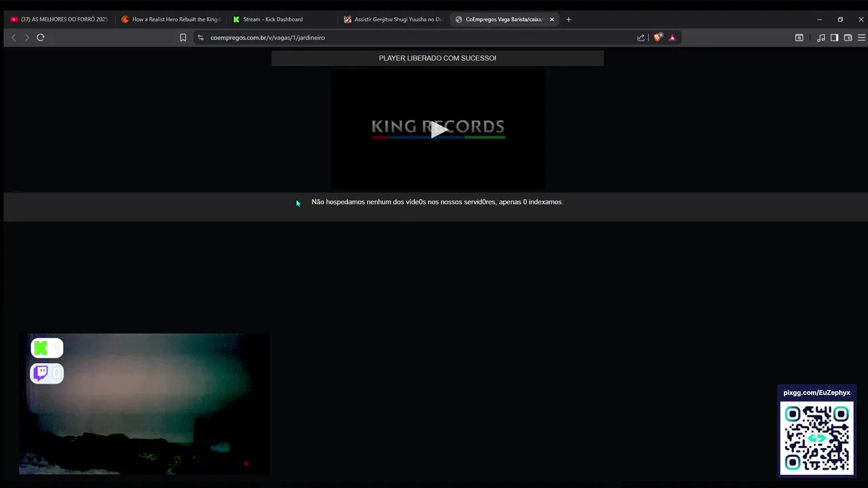Open the browser main menu

click(862, 37)
